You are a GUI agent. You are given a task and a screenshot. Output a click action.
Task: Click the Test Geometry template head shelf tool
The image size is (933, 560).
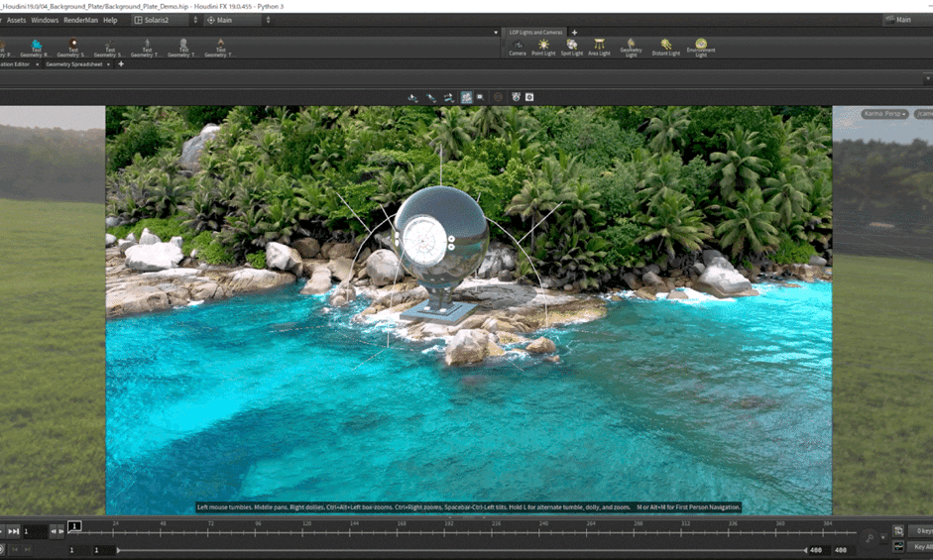coord(183,49)
